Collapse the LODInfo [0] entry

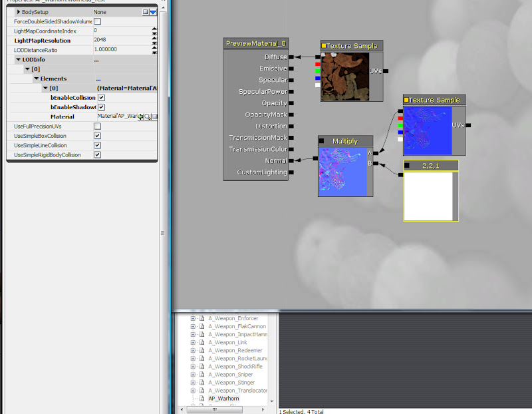[x=27, y=69]
